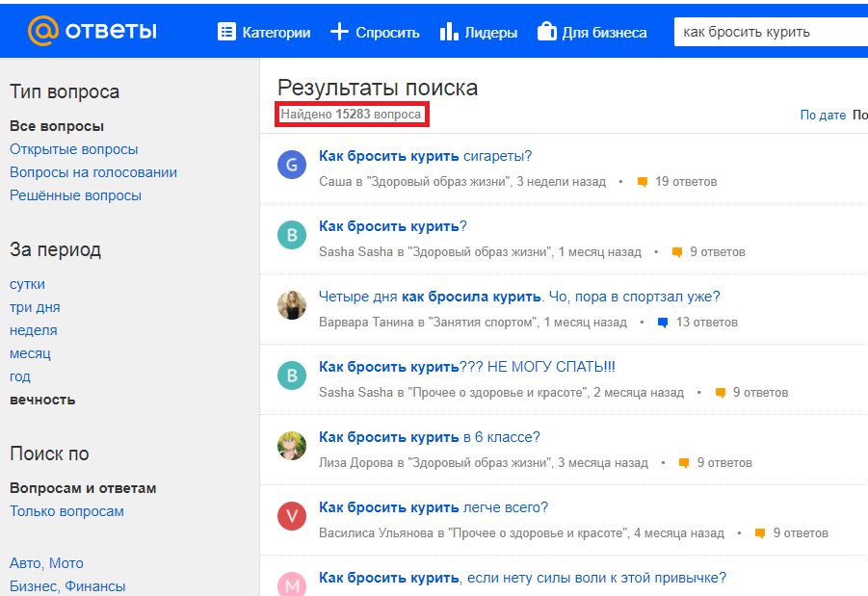
Task: Filter by Вопросы на голосовании
Action: (x=93, y=172)
